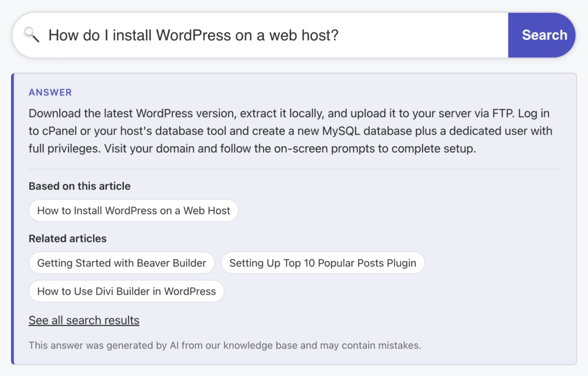The height and width of the screenshot is (376, 588).
Task: Open 'Getting Started with Beaver Builder' article
Action: pyautogui.click(x=122, y=263)
